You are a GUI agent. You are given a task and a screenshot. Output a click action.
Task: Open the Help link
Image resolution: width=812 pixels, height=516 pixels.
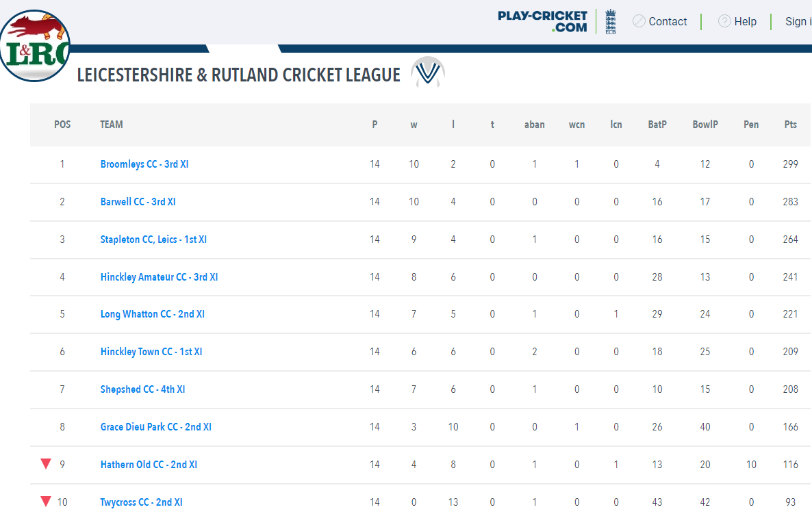pos(745,22)
